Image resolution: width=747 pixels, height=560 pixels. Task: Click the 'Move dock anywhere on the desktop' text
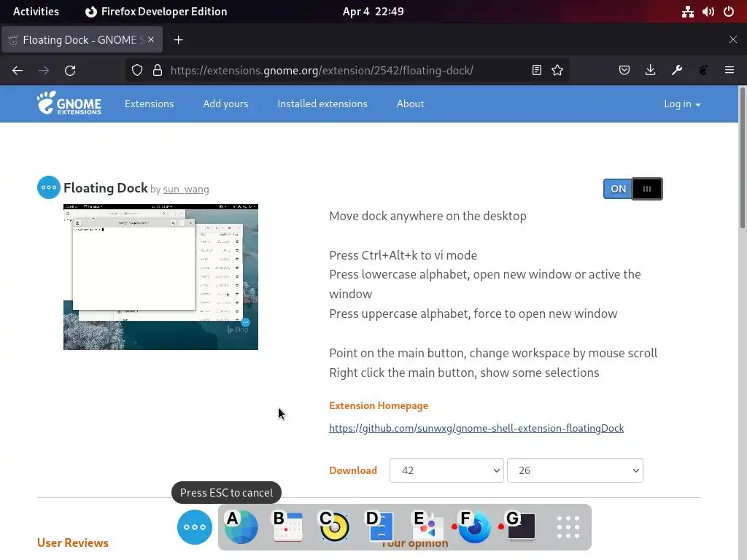tap(427, 216)
